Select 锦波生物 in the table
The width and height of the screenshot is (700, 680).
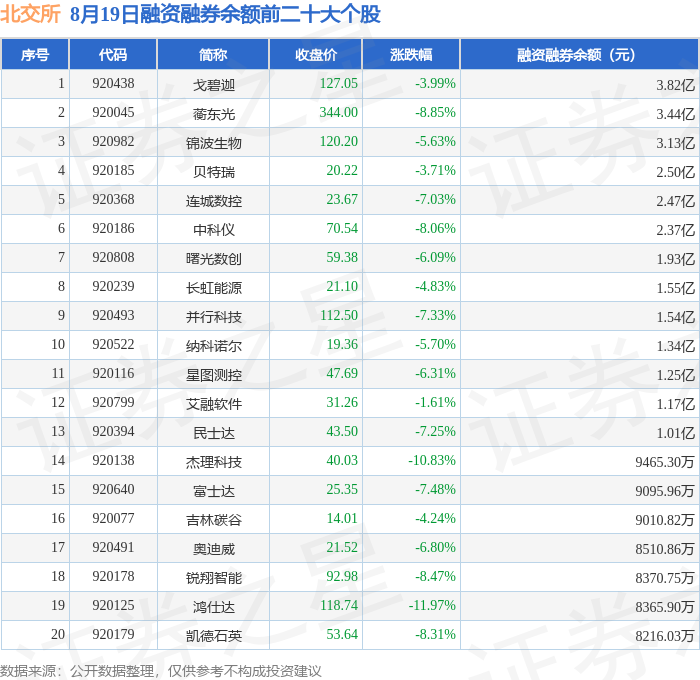pos(214,143)
